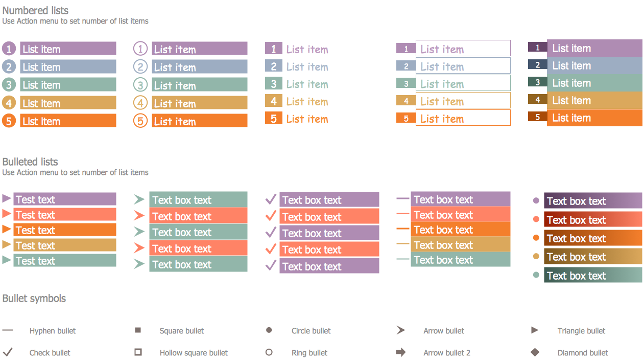Click the Hyphen bullet symbol
This screenshot has width=644, height=362.
(8, 330)
